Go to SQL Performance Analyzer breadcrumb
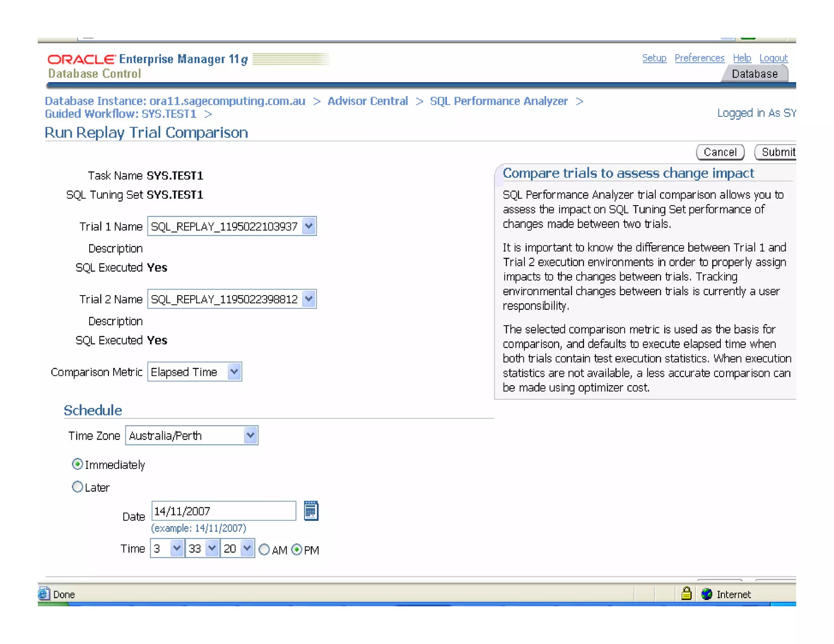 point(498,101)
